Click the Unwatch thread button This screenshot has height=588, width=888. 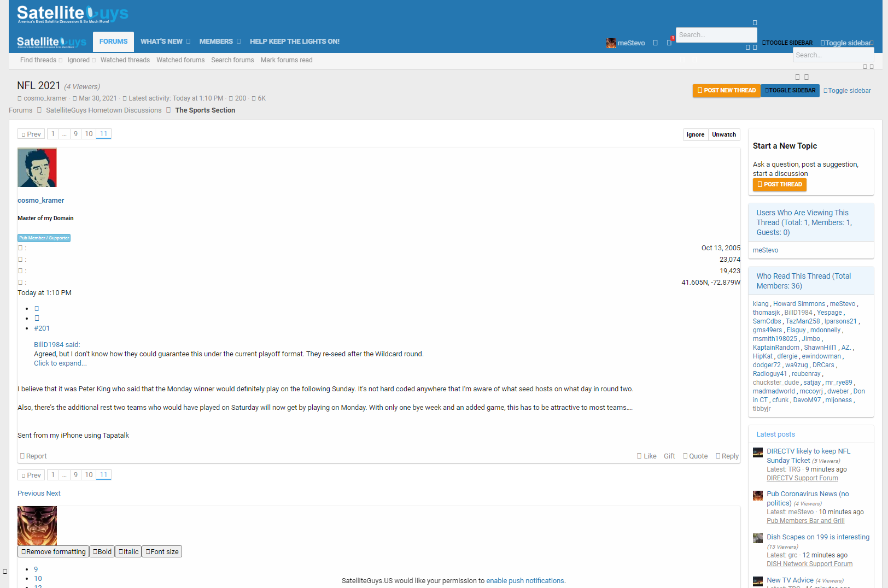[x=724, y=134]
